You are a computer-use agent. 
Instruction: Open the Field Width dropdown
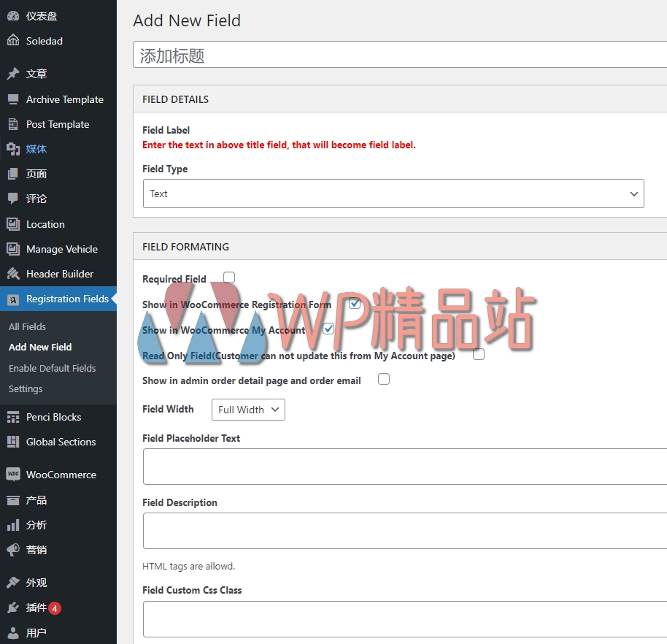point(247,410)
